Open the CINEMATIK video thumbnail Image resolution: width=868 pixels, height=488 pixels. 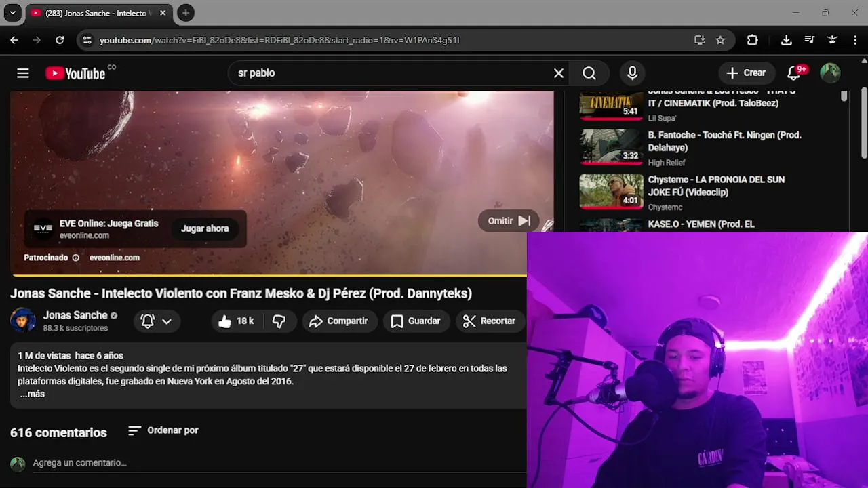(x=611, y=105)
